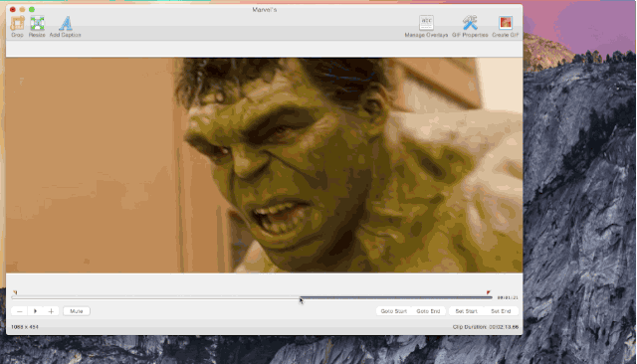Set Start point of clip
This screenshot has width=637, height=364.
coord(466,311)
